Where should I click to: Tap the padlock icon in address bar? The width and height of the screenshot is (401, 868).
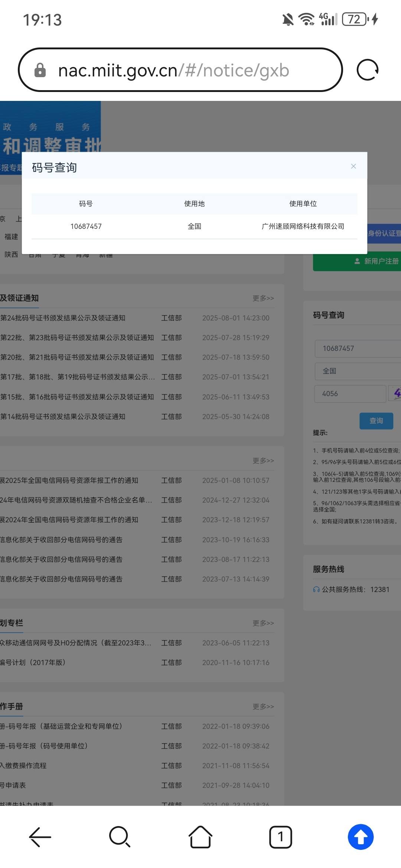pyautogui.click(x=40, y=70)
